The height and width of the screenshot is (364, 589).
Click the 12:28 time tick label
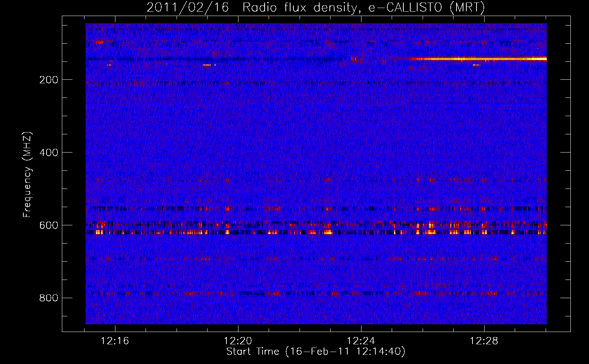coord(484,341)
